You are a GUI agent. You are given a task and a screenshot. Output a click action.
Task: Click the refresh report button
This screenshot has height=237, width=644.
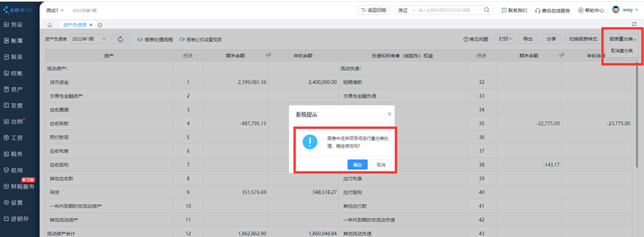coord(120,40)
